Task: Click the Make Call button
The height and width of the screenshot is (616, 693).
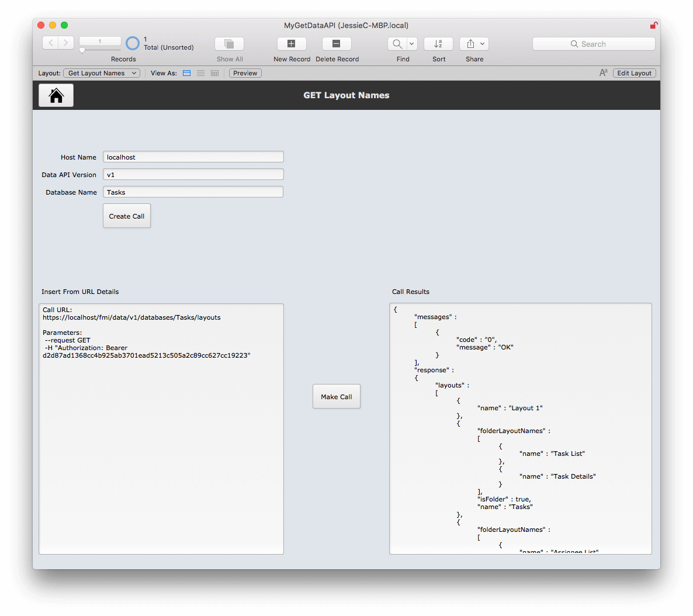Action: click(336, 396)
